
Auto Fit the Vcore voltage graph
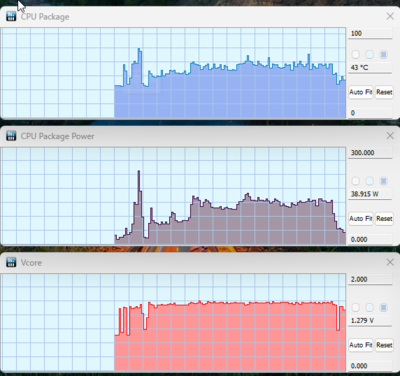[x=361, y=345]
